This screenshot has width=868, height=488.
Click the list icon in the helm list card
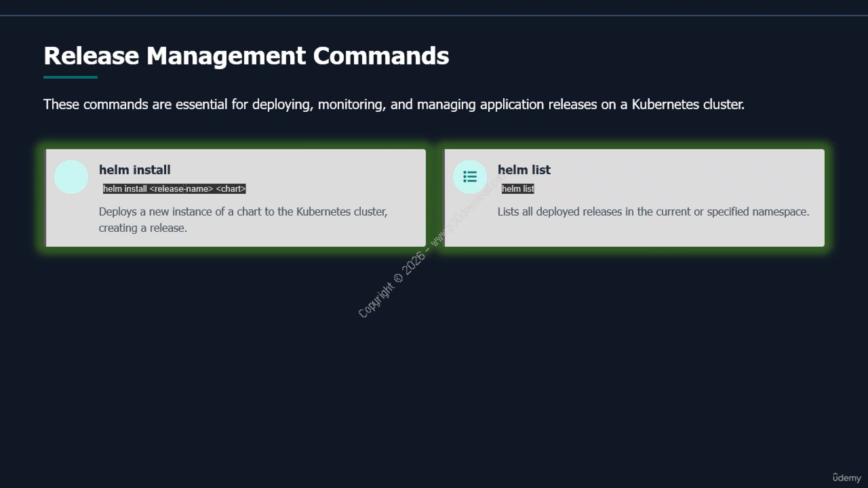pos(470,177)
